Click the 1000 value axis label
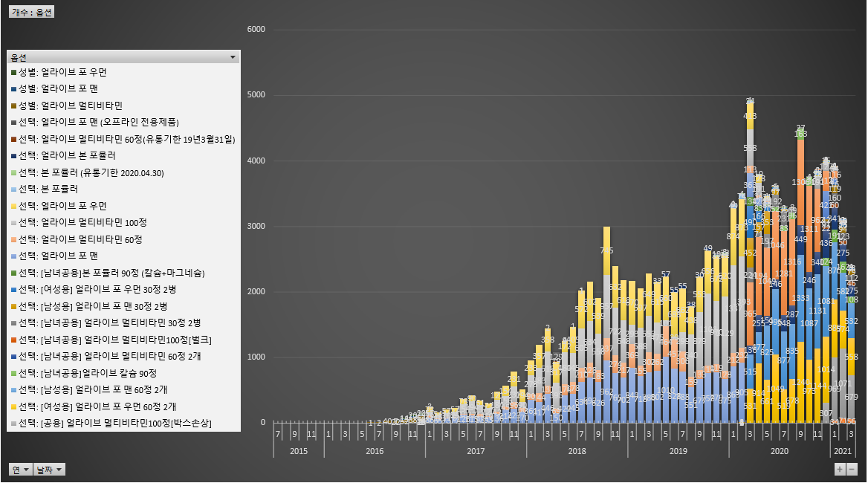The image size is (868, 483). point(256,357)
